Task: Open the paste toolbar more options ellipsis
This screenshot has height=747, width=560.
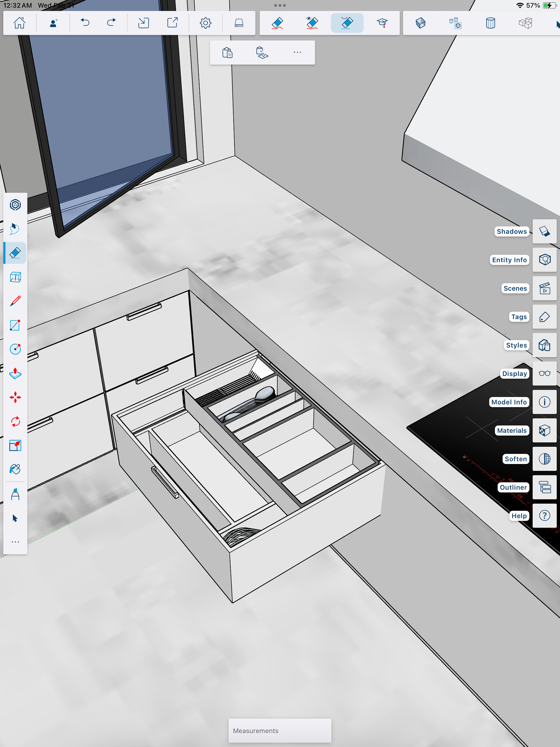Action: [297, 52]
